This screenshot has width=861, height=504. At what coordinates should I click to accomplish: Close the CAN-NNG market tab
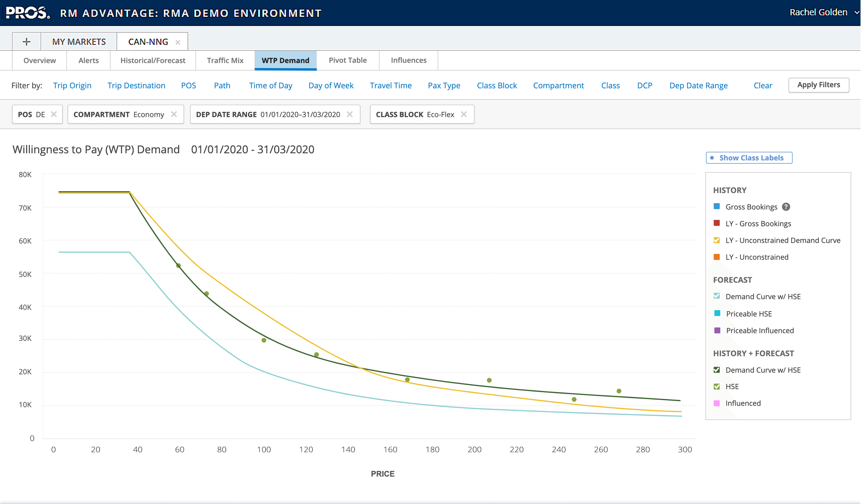click(x=178, y=42)
